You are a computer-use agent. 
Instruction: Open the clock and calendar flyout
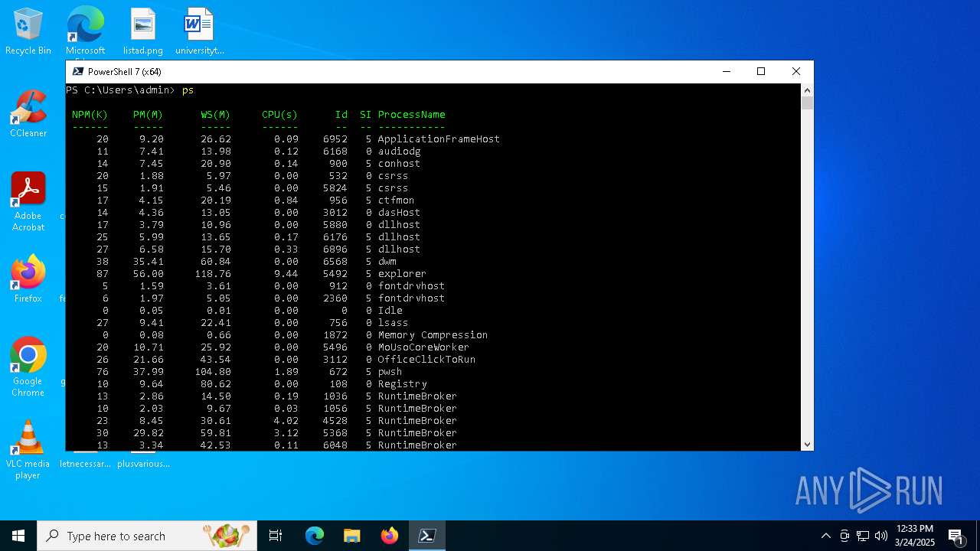point(915,536)
